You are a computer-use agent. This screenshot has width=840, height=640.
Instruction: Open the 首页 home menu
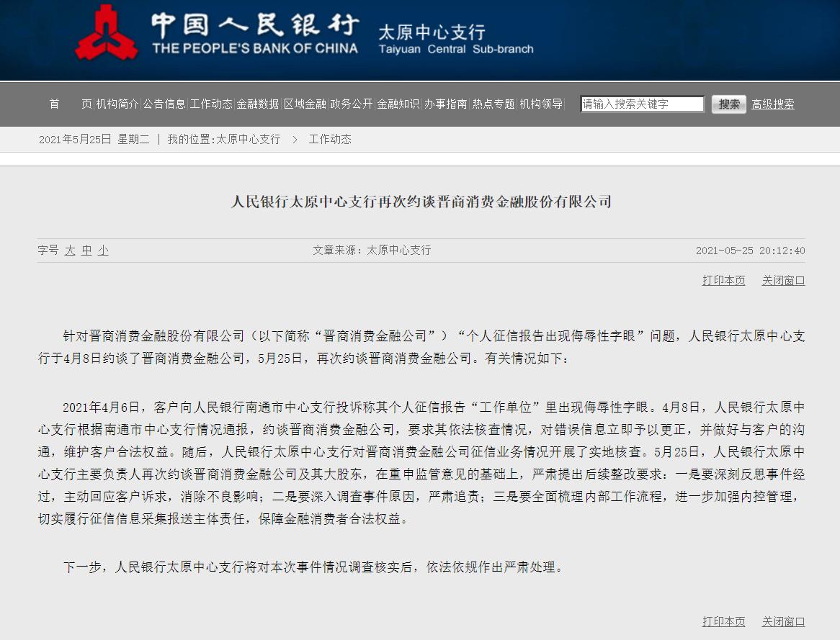[69, 104]
